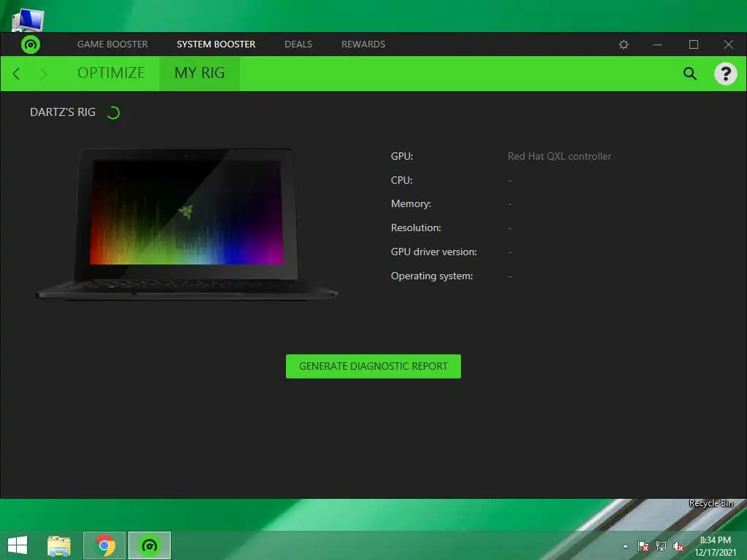Switch to the OPTIMIZE sub-tab
The width and height of the screenshot is (747, 560).
[111, 73]
